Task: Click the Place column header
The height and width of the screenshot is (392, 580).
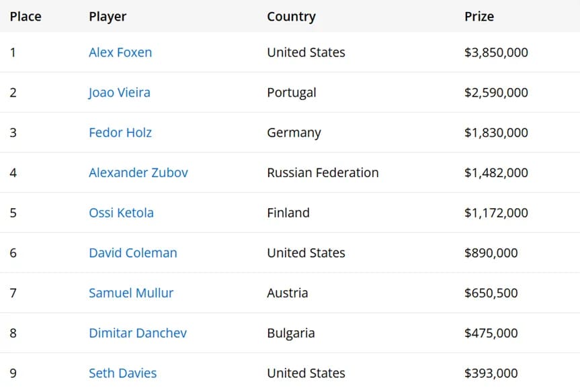Action: (x=26, y=16)
